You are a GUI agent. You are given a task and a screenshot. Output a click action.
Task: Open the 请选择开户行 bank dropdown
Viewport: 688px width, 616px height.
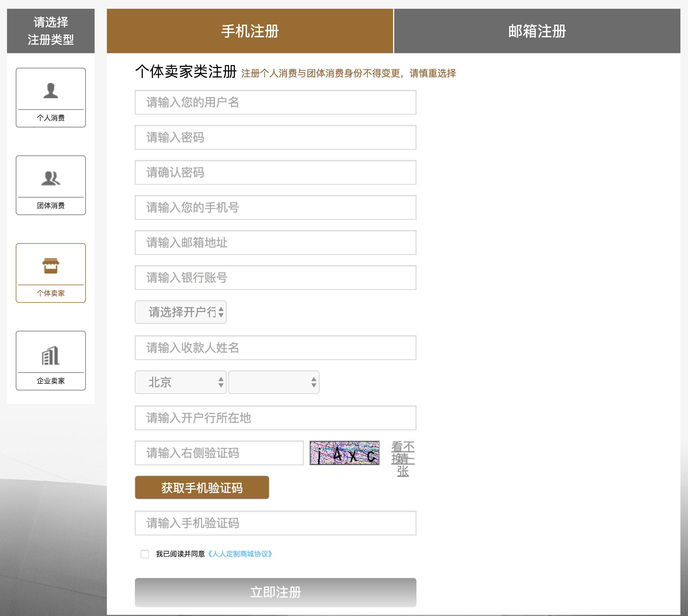(181, 312)
